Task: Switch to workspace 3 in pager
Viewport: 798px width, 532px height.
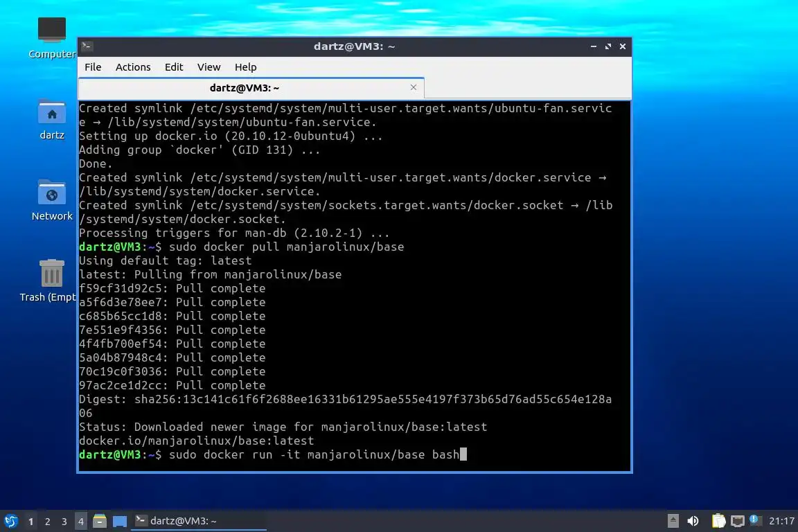Action: click(64, 522)
